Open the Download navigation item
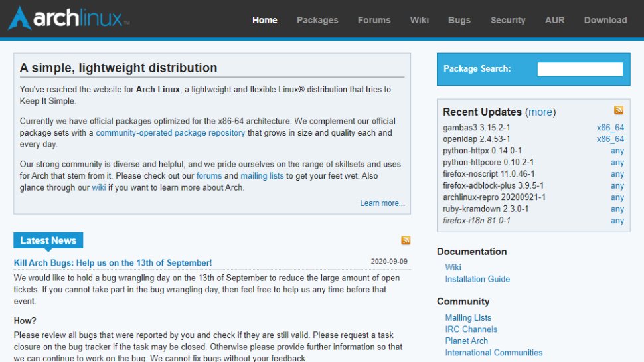 coord(605,20)
